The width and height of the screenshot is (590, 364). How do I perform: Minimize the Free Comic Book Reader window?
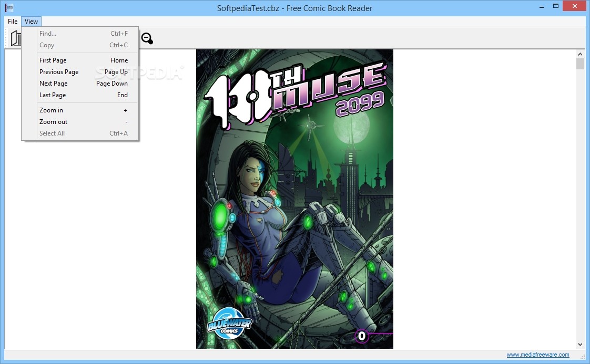coord(542,7)
